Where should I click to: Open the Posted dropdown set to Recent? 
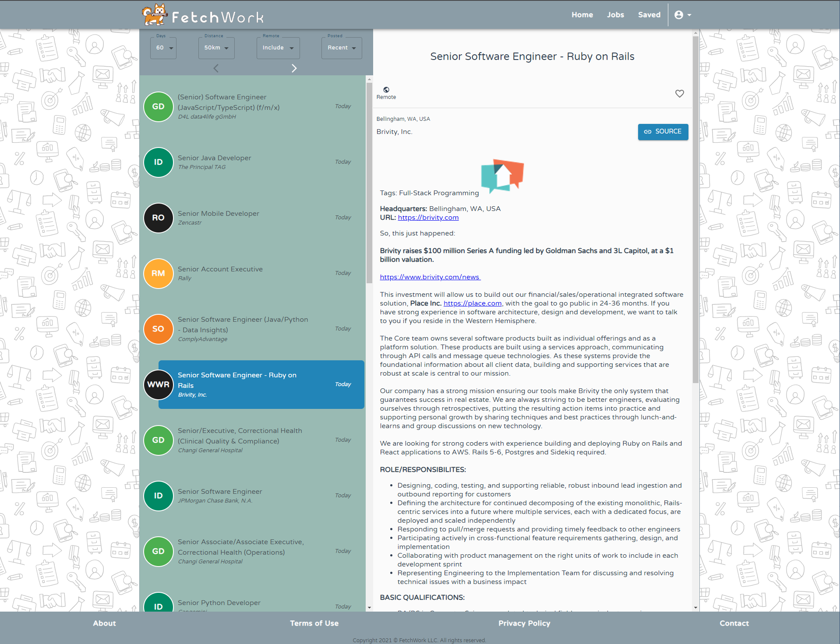(342, 48)
